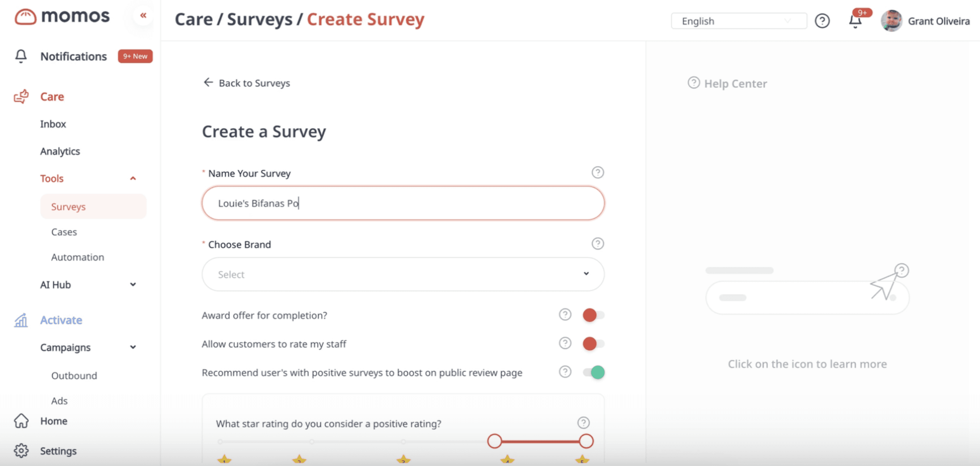Go to Cases under Tools

[x=64, y=232]
